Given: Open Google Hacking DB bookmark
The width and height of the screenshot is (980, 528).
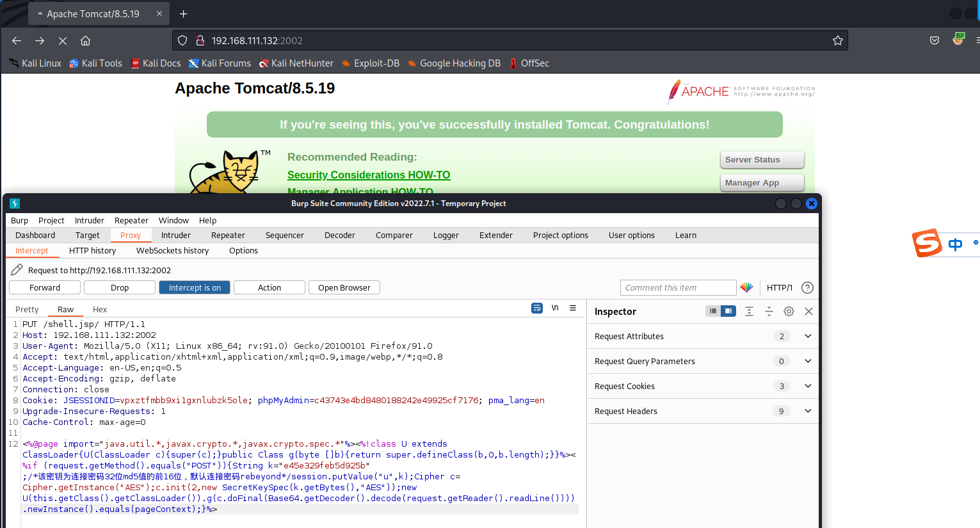Looking at the screenshot, I should [x=454, y=63].
